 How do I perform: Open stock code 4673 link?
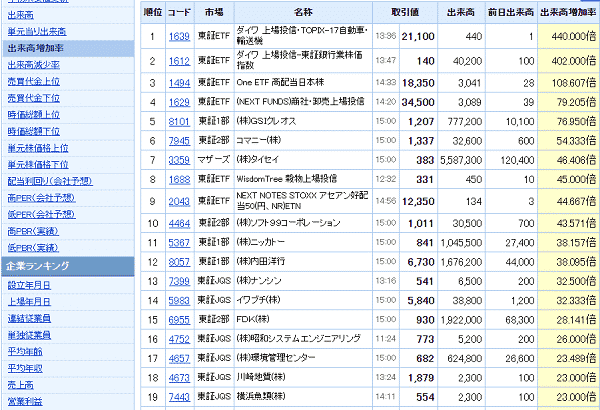[x=179, y=378]
